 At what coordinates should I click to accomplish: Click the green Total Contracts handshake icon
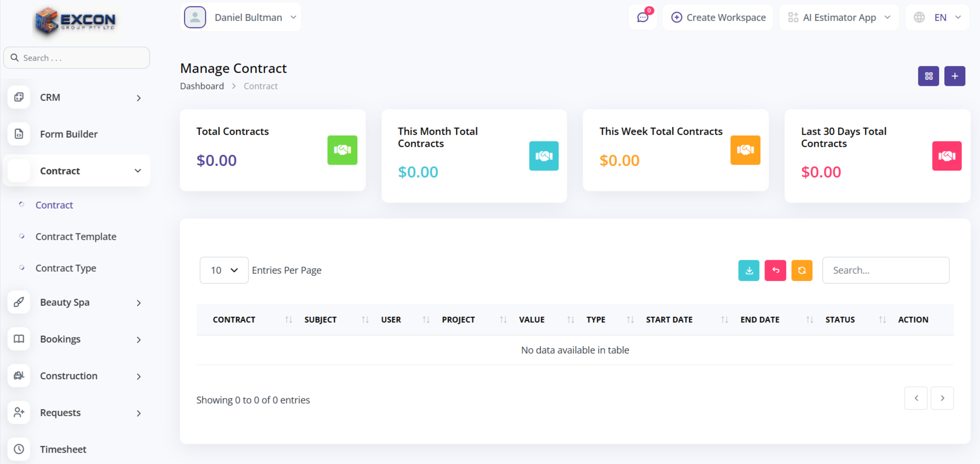click(342, 150)
